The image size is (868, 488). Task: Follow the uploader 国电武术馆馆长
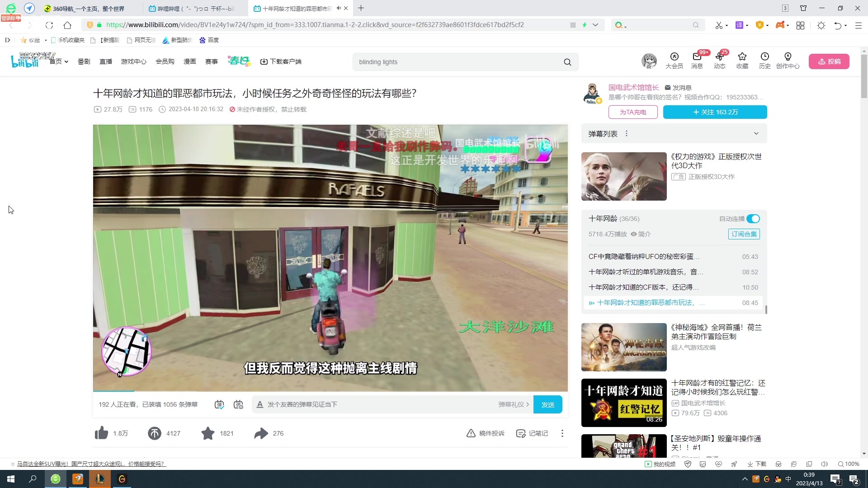point(715,112)
